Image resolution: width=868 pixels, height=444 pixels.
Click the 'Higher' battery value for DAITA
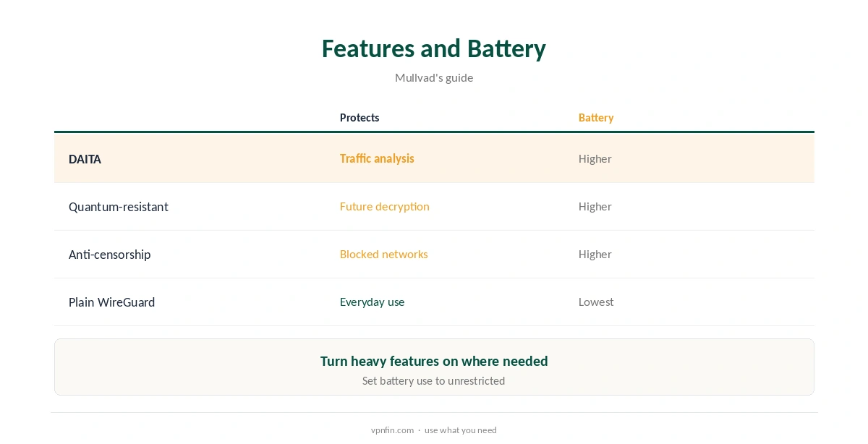[595, 158]
